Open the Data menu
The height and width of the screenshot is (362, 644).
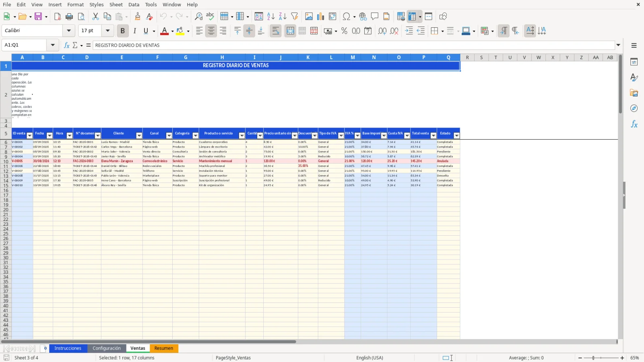(x=134, y=4)
